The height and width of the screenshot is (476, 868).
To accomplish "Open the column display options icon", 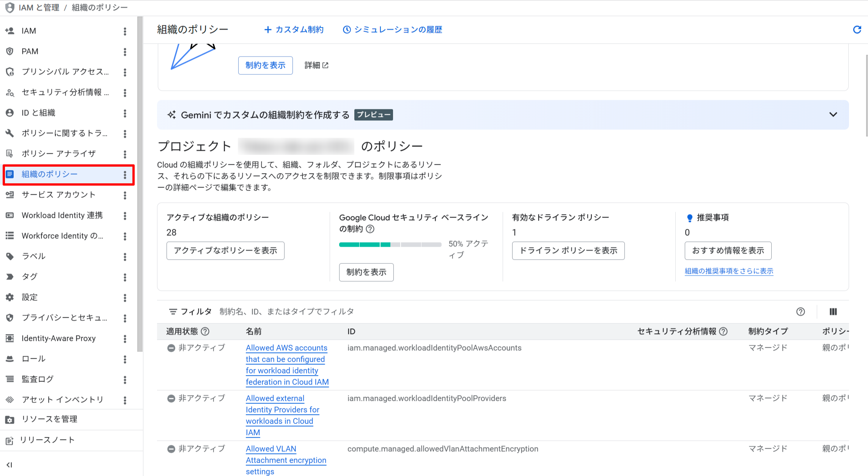I will tap(833, 312).
